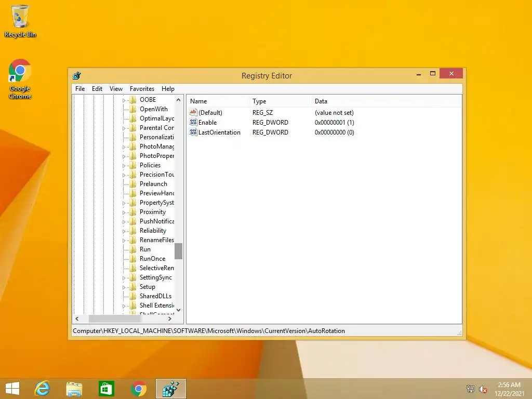
Task: Click the tree scroll left arrow
Action: pos(77,318)
